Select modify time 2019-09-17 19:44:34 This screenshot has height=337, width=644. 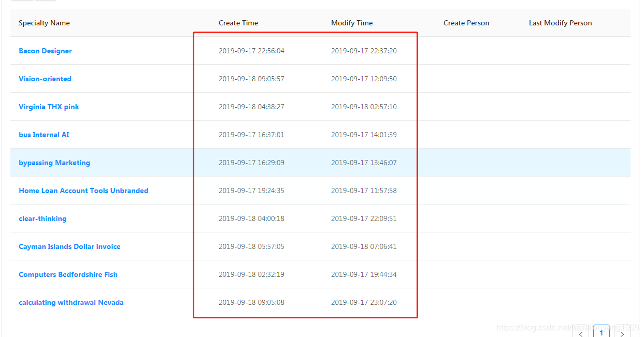[x=364, y=274]
